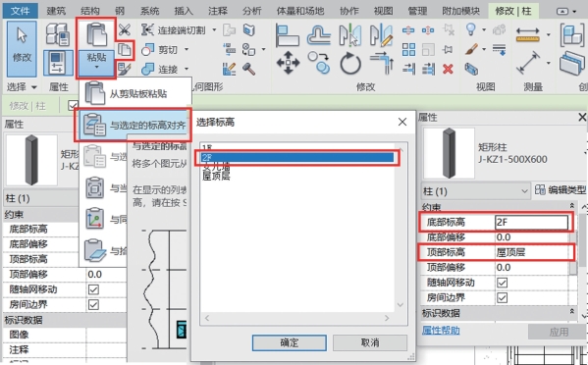
Task: Choose 与选定的标高对齐 from paste menu
Action: 134,126
